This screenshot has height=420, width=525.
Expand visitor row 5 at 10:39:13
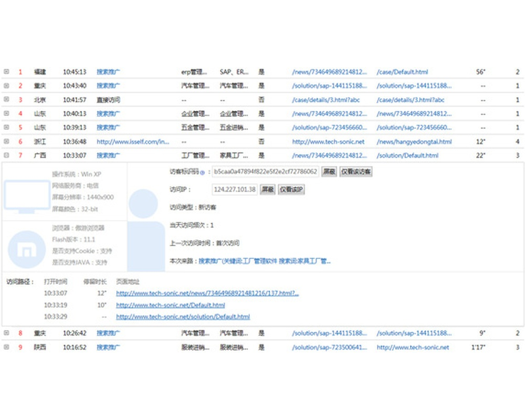click(x=6, y=127)
